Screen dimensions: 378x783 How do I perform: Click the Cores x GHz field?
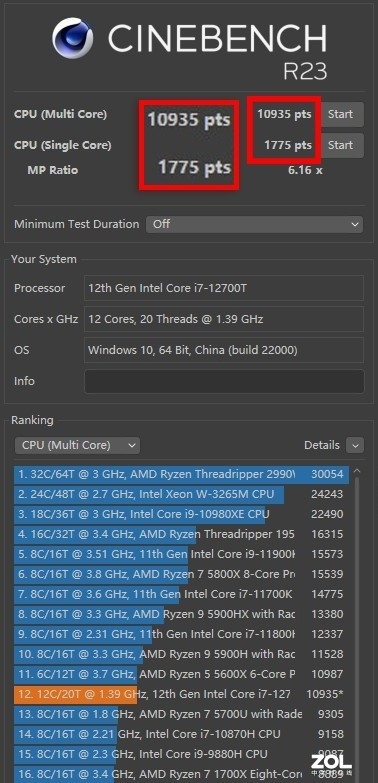[x=224, y=319]
